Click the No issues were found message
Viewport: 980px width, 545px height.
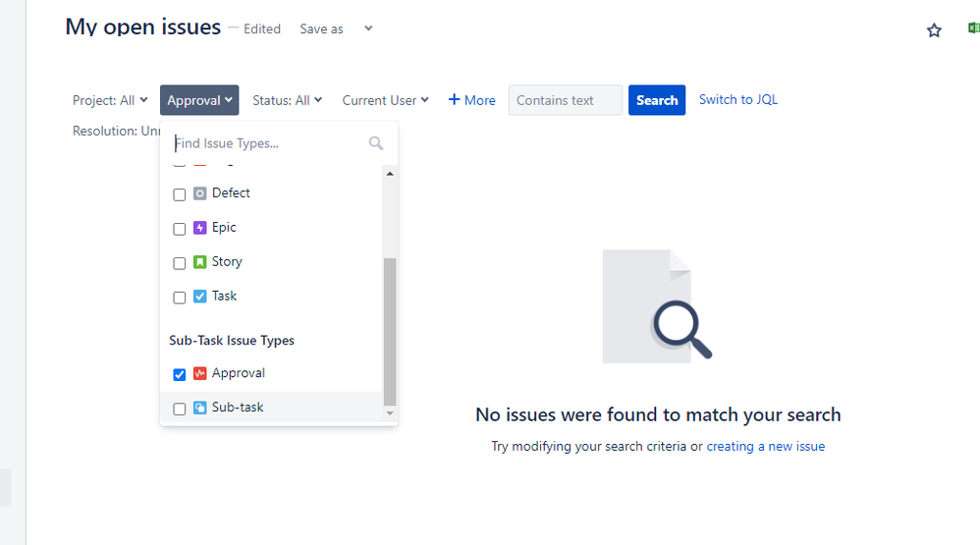[658, 414]
